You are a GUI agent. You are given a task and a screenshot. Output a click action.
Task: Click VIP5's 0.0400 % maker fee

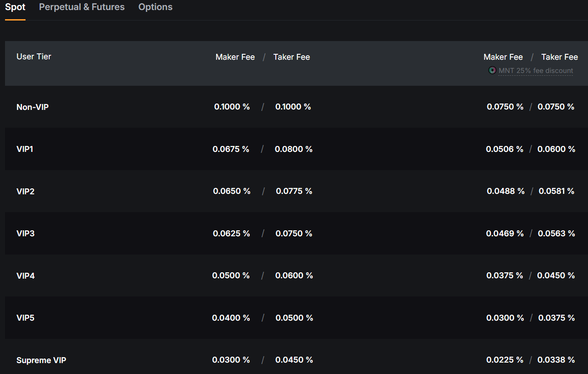pos(231,318)
